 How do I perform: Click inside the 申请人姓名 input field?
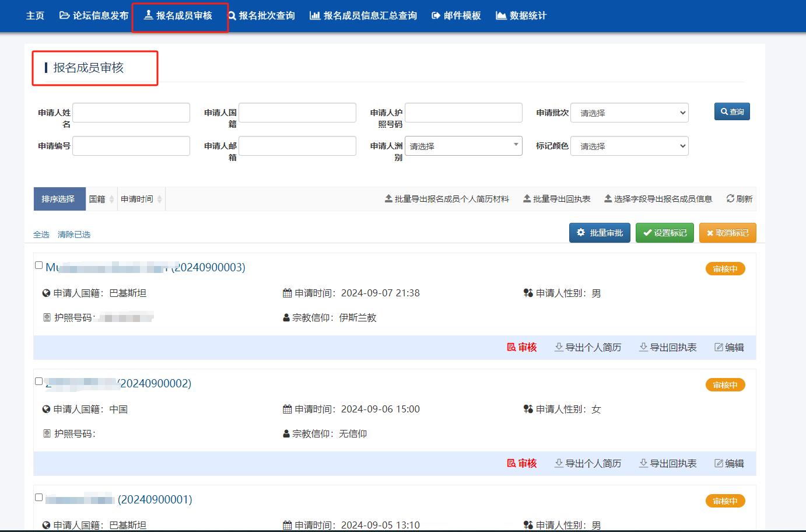(x=131, y=112)
